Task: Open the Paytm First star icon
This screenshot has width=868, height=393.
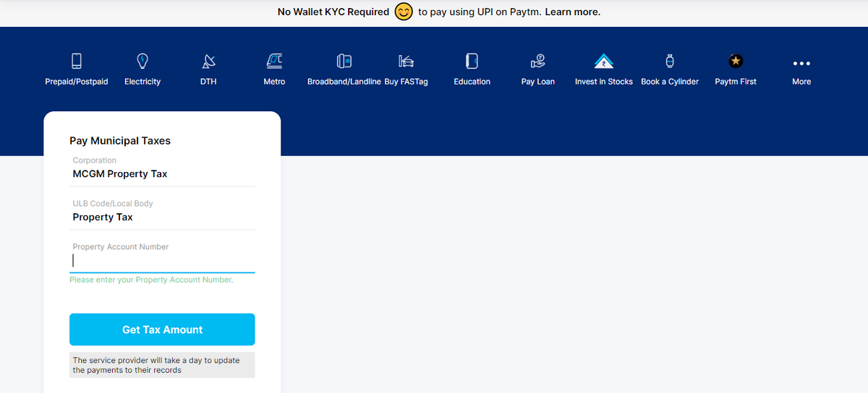Action: coord(736,61)
